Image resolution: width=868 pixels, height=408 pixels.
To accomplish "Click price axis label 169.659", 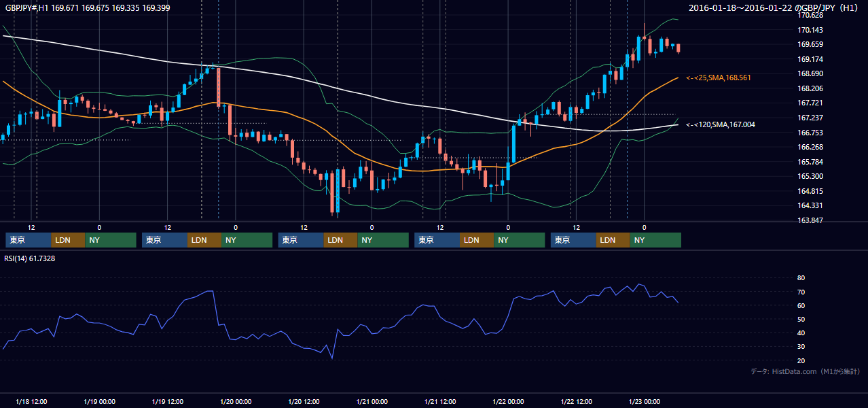I will [810, 44].
